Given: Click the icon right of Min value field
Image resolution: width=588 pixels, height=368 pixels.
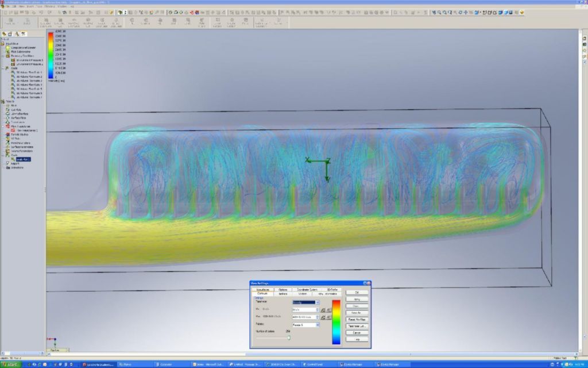Looking at the screenshot, I should click(x=323, y=310).
